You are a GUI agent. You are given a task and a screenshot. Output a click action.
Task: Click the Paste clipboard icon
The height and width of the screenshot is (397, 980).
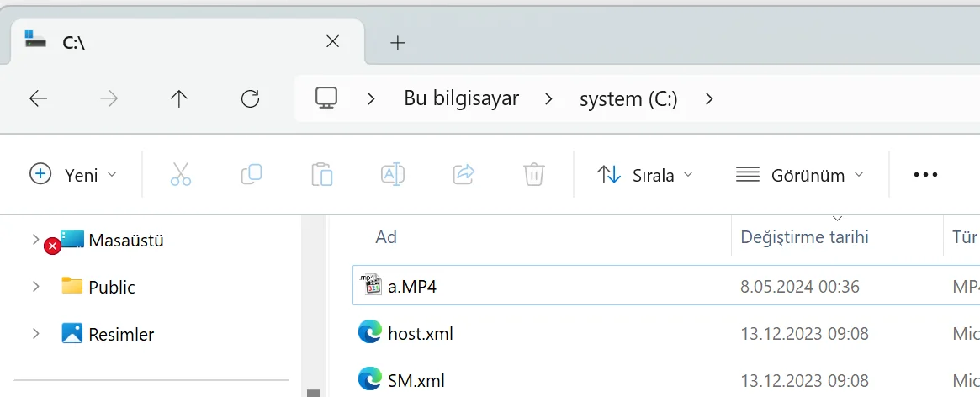tap(322, 174)
